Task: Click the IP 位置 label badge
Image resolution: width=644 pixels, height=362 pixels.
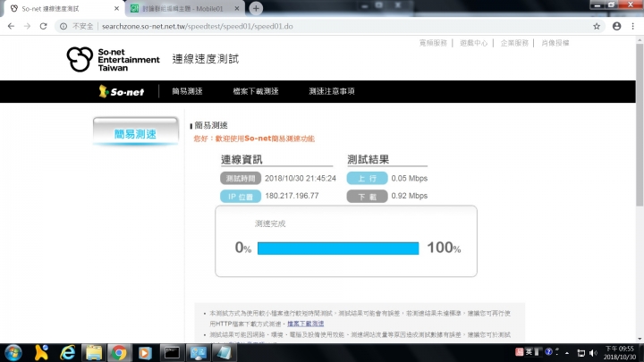Action: point(241,196)
